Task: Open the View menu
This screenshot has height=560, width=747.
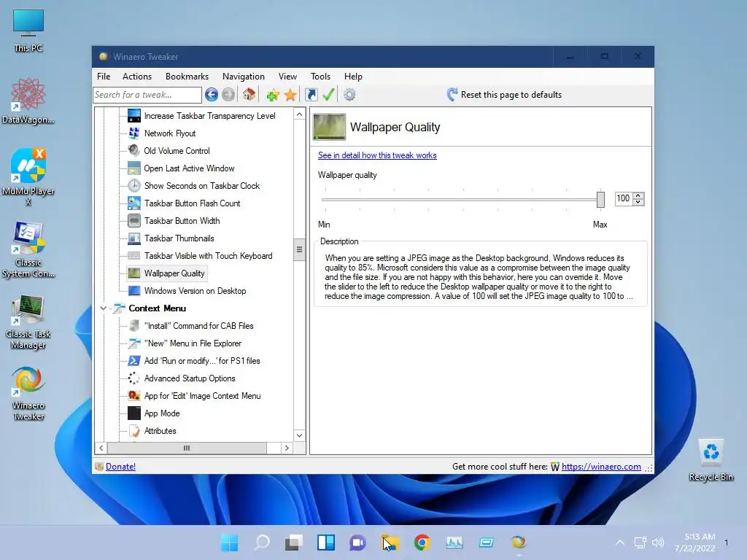Action: [x=287, y=76]
